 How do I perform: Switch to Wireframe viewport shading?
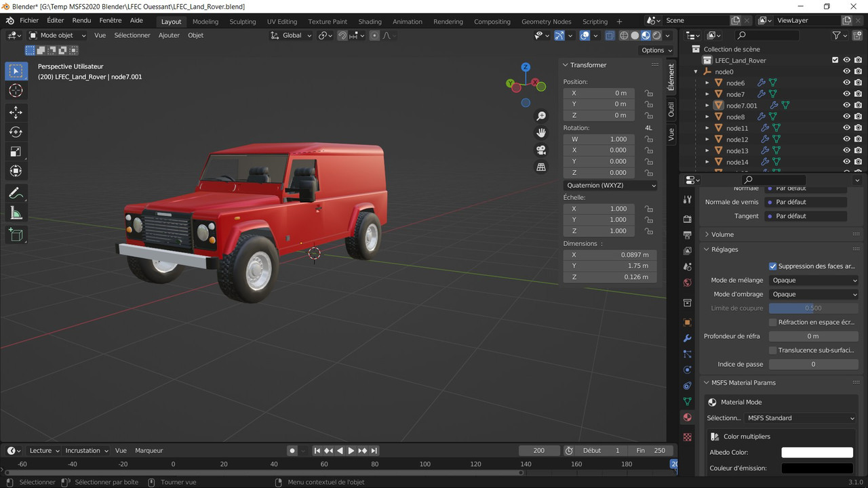[x=624, y=35]
